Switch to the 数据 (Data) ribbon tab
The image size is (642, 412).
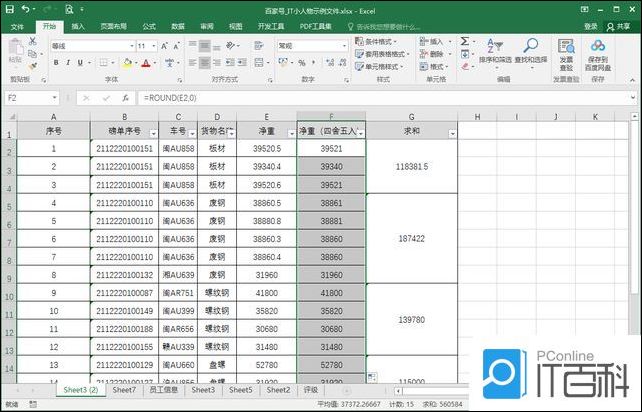point(178,27)
